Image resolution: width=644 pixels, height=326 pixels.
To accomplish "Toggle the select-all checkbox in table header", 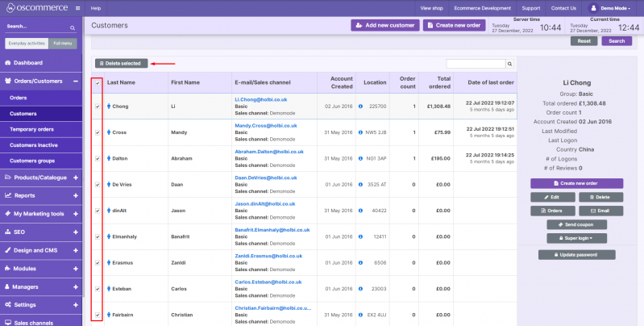I will click(98, 82).
